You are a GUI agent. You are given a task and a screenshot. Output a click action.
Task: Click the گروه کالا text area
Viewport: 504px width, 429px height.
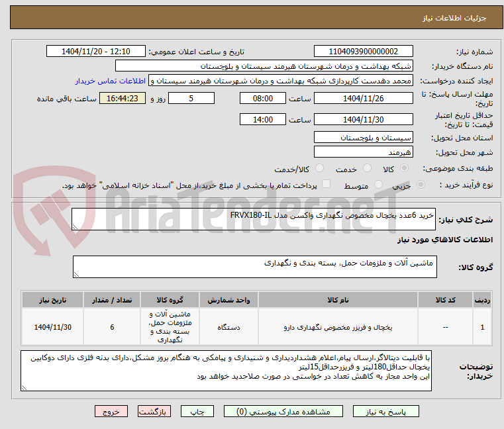(254, 267)
